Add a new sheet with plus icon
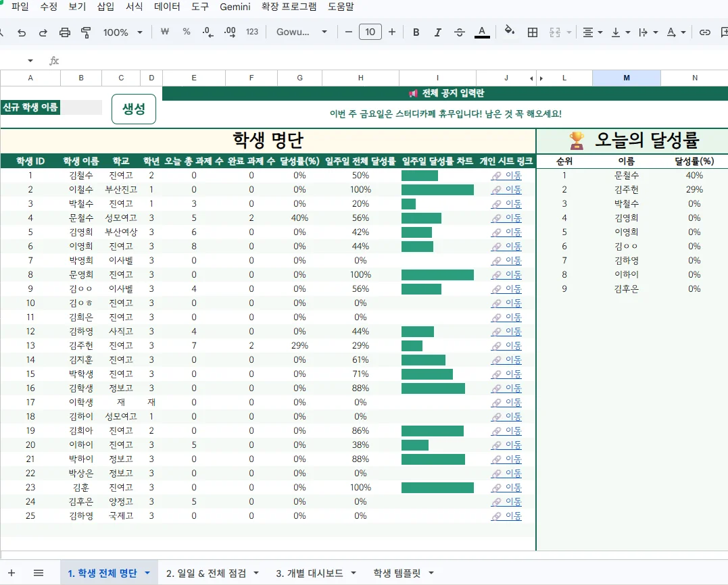Image resolution: width=728 pixels, height=585 pixels. [x=11, y=573]
